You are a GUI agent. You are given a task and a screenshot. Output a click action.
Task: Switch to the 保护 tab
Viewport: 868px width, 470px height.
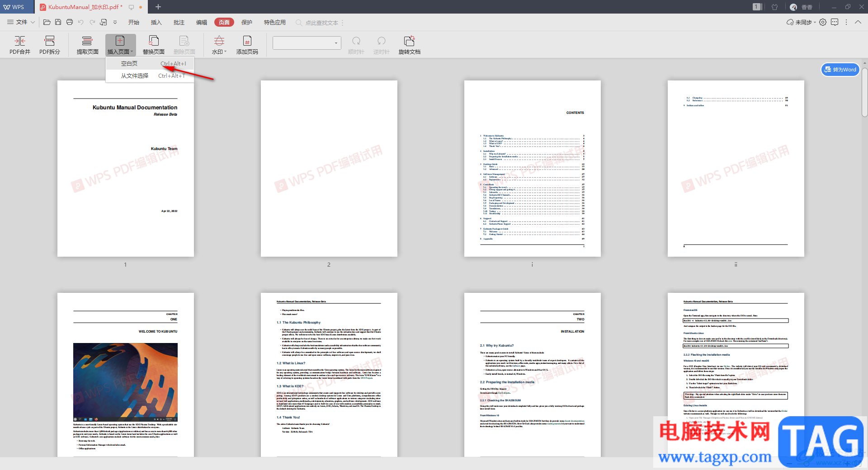tap(247, 22)
